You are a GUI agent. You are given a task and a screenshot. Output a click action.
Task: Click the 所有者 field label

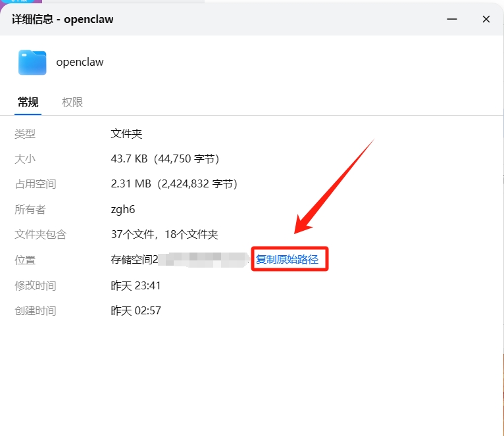[x=30, y=209]
